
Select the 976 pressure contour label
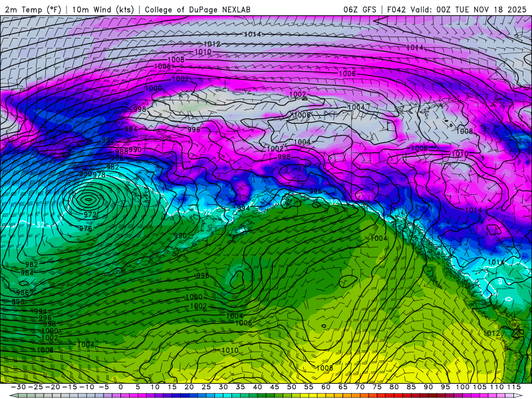(x=86, y=228)
